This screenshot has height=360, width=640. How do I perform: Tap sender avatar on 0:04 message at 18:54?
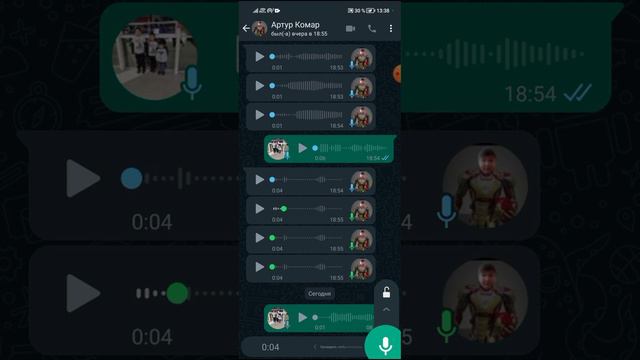coord(362,182)
